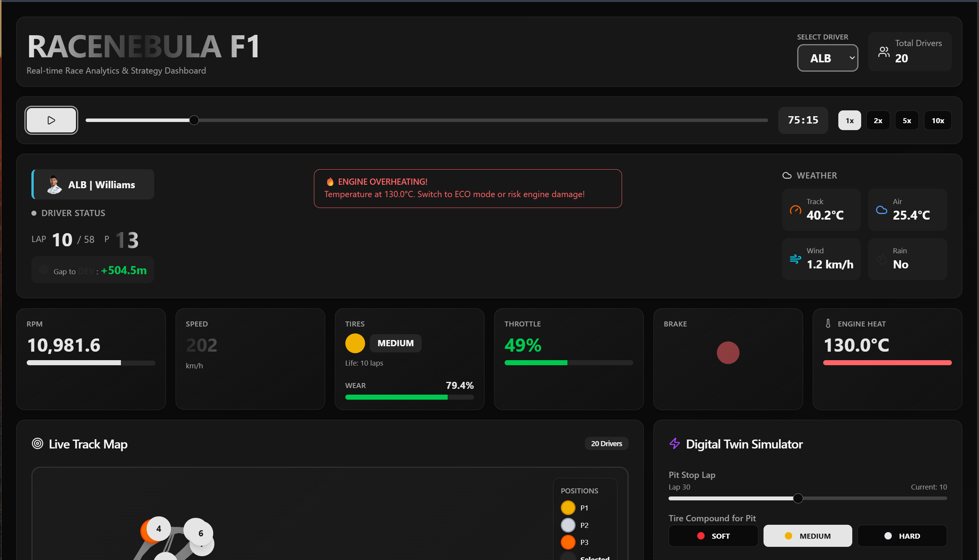Open the Select Driver ALB dropdown
This screenshot has height=560, width=979.
pos(827,58)
